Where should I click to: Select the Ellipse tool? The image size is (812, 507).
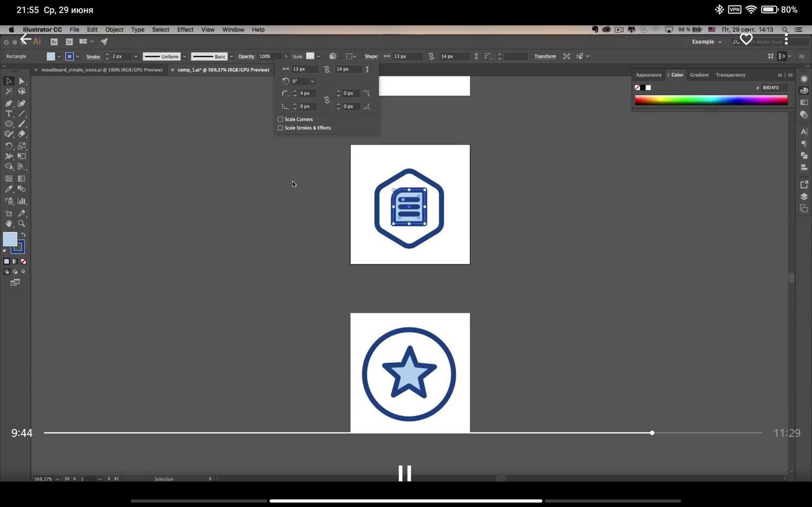(9, 124)
